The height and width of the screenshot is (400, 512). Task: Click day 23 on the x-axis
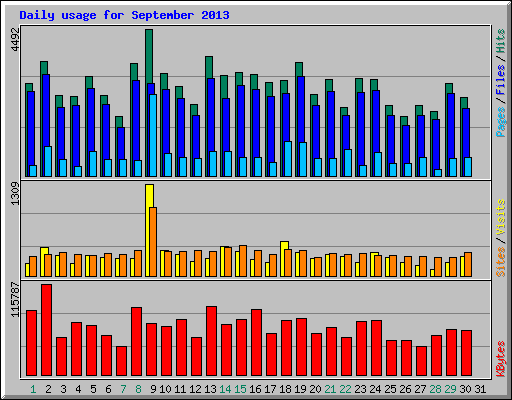tap(360, 389)
